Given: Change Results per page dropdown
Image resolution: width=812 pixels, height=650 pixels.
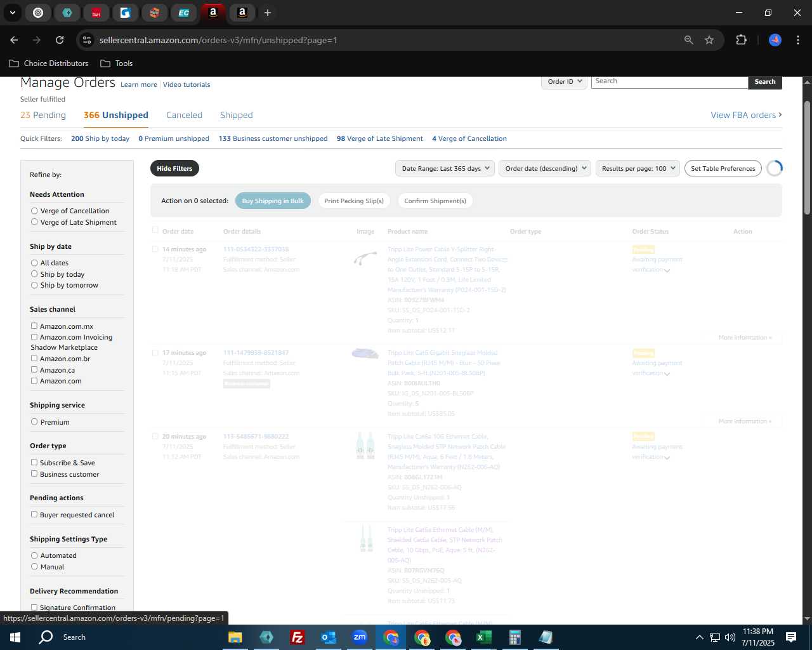Looking at the screenshot, I should 638,168.
